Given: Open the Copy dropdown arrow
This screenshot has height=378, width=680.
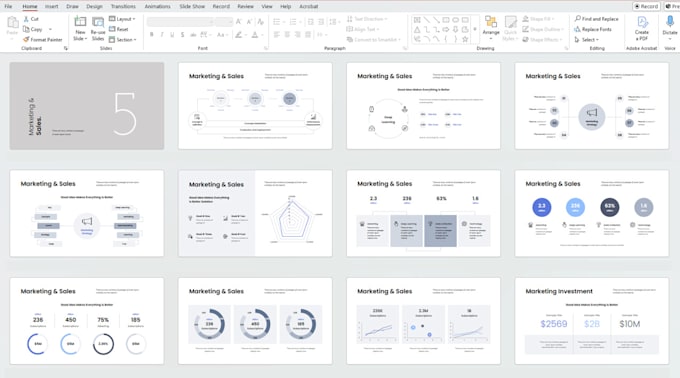Looking at the screenshot, I should [x=50, y=29].
